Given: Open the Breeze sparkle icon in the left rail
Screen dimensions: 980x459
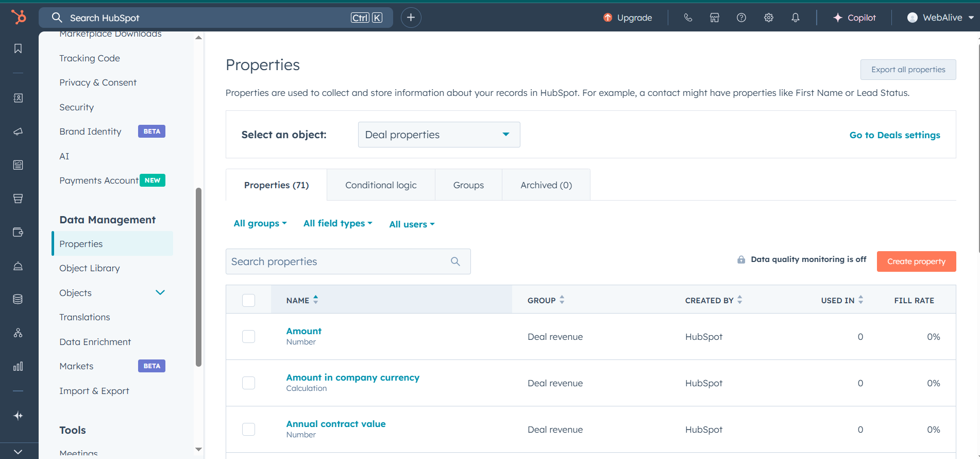Looking at the screenshot, I should click(x=18, y=416).
